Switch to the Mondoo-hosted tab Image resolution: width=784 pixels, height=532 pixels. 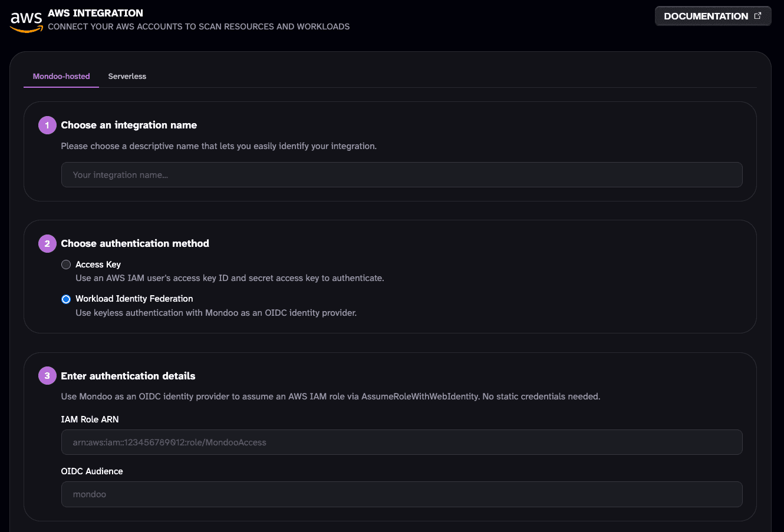[x=61, y=77]
